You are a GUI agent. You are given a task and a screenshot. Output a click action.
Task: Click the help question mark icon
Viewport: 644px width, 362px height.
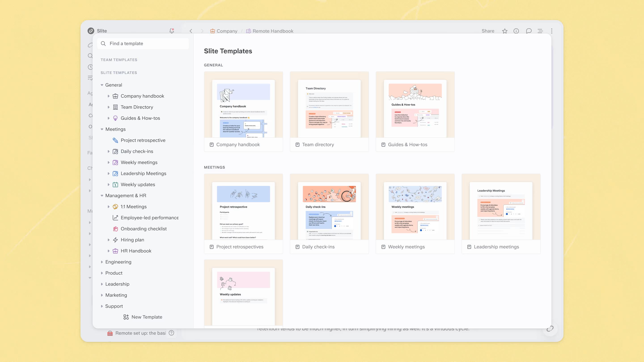click(x=171, y=333)
